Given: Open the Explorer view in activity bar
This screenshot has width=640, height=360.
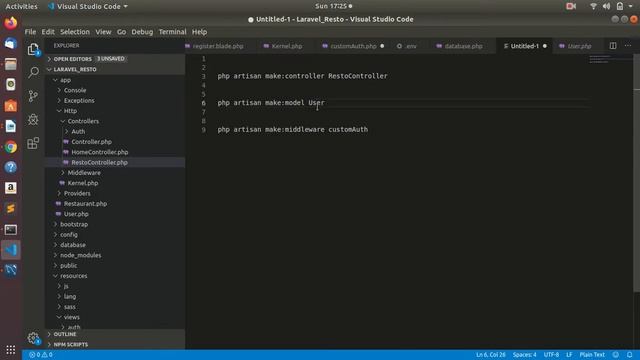Looking at the screenshot, I should click(33, 49).
